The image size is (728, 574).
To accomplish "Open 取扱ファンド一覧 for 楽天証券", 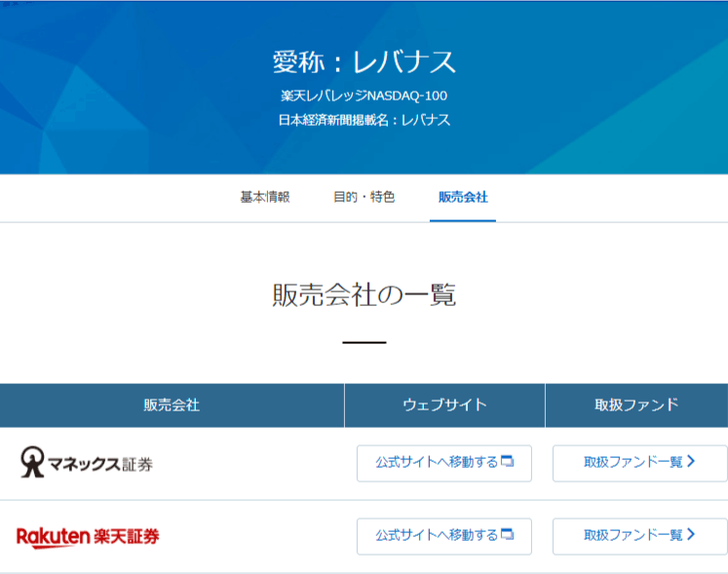I will tap(639, 536).
